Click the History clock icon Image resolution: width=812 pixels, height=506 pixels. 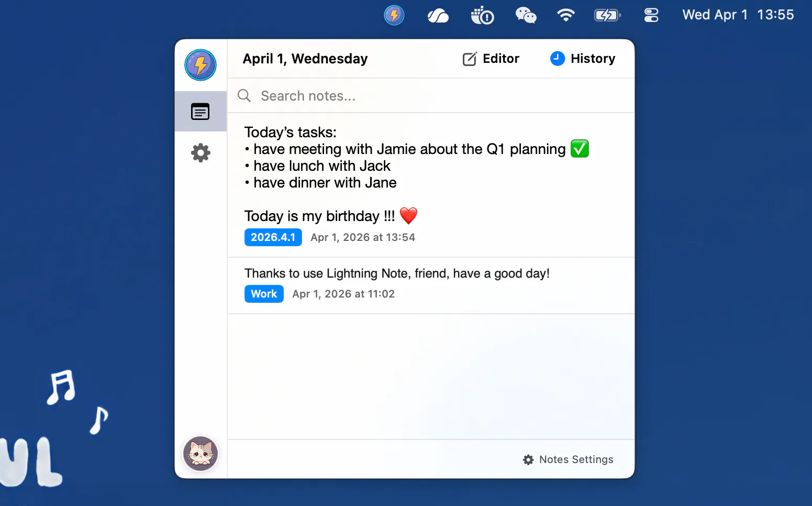pos(558,59)
